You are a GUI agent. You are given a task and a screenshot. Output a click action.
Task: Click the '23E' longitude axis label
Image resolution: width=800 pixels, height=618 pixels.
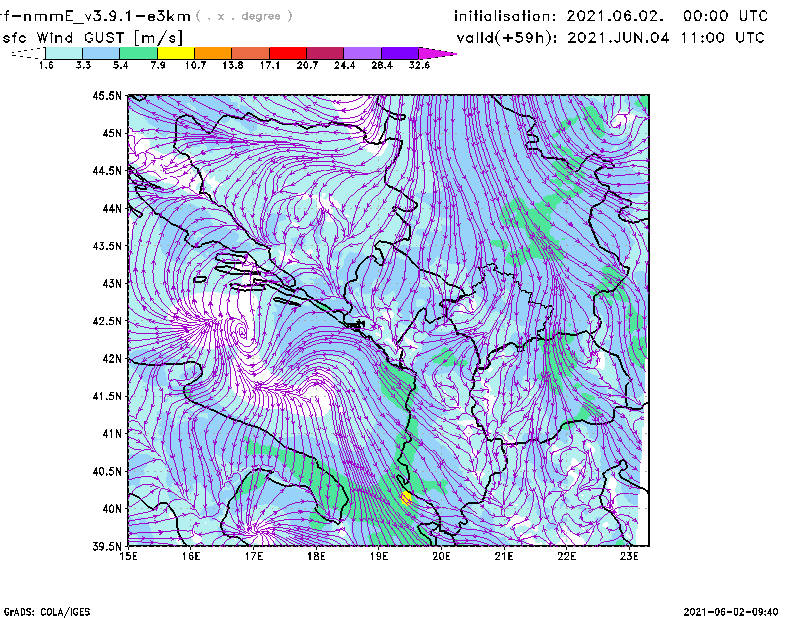point(629,556)
